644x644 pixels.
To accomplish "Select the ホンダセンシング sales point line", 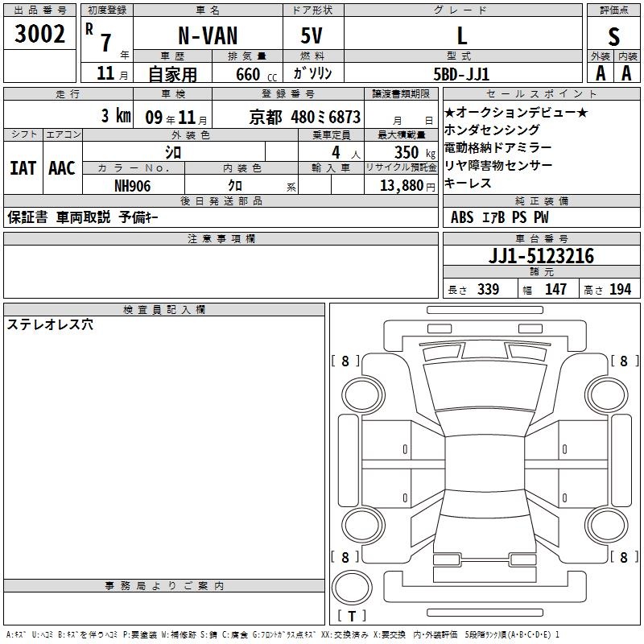I will pos(492,130).
